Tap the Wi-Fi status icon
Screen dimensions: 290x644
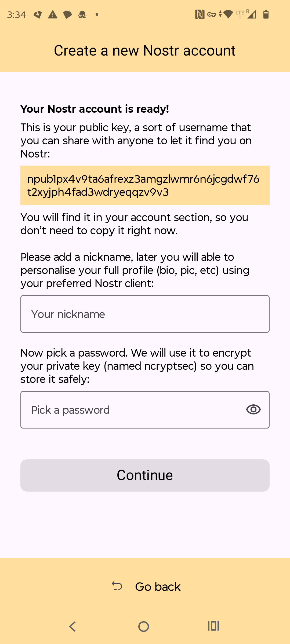pyautogui.click(x=228, y=14)
